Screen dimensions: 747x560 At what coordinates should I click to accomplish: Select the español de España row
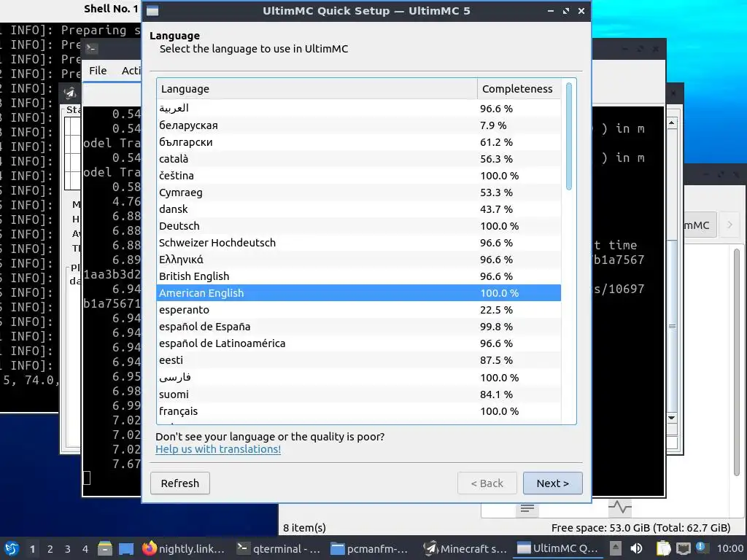(359, 327)
